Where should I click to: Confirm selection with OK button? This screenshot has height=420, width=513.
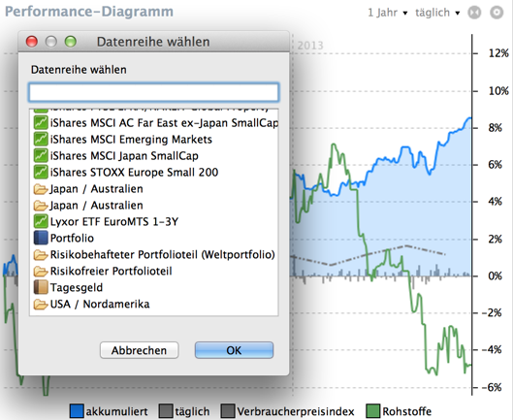(234, 350)
